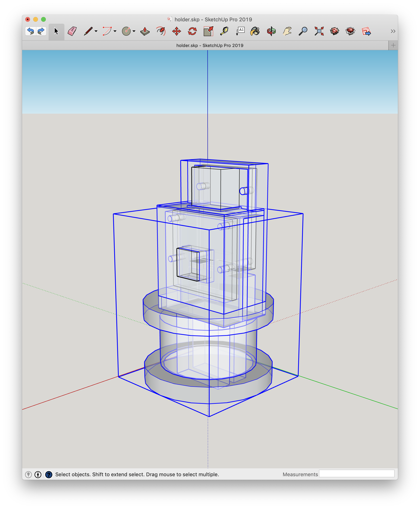420x509 pixels.
Task: Click the holder.skp file icon in the title bar
Action: [x=170, y=19]
